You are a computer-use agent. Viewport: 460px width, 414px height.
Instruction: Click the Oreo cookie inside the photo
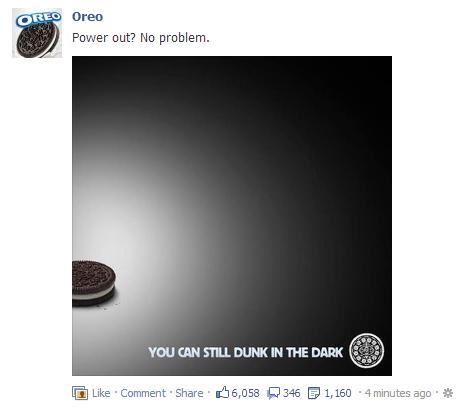(x=94, y=283)
